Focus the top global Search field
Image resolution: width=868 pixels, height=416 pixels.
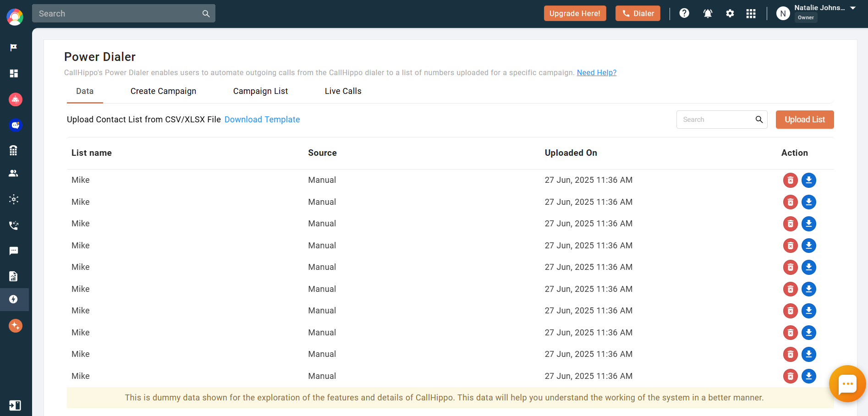tap(124, 14)
